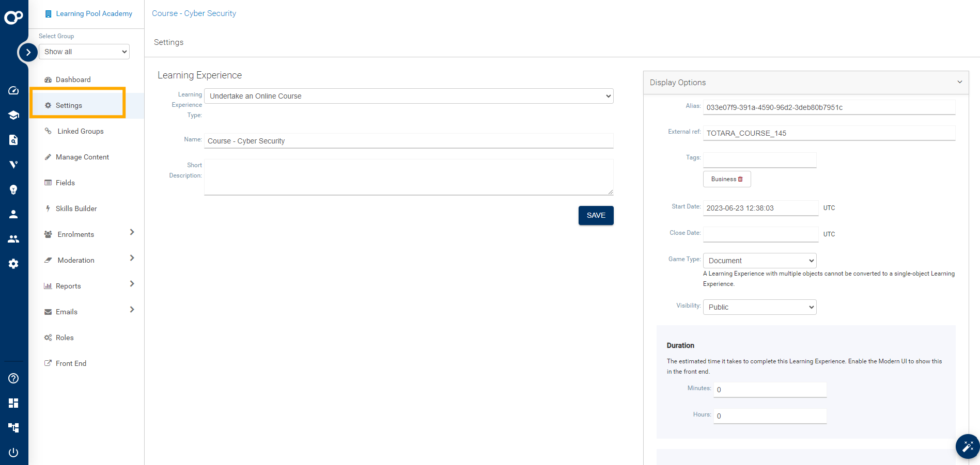The image size is (980, 465).
Task: Click the lightbulb icon in left rail
Action: coord(13,189)
